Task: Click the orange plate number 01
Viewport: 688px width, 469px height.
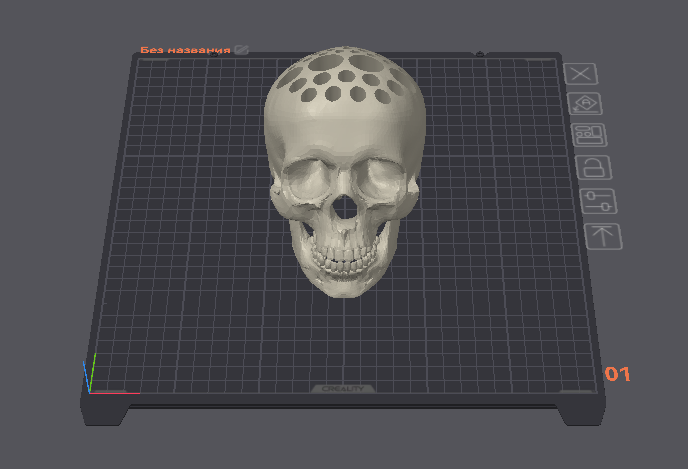Action: coord(617,374)
